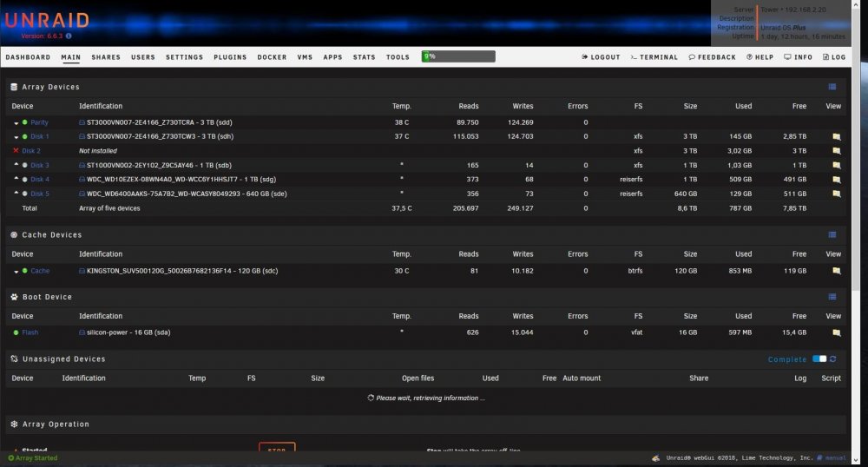The width and height of the screenshot is (868, 467).
Task: Open Parity disk log icon
Action: (x=82, y=122)
